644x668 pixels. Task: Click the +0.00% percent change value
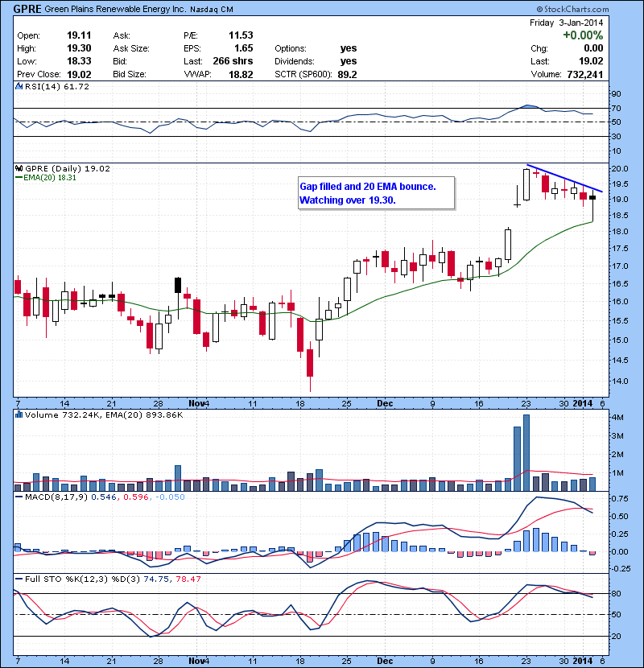pos(583,35)
